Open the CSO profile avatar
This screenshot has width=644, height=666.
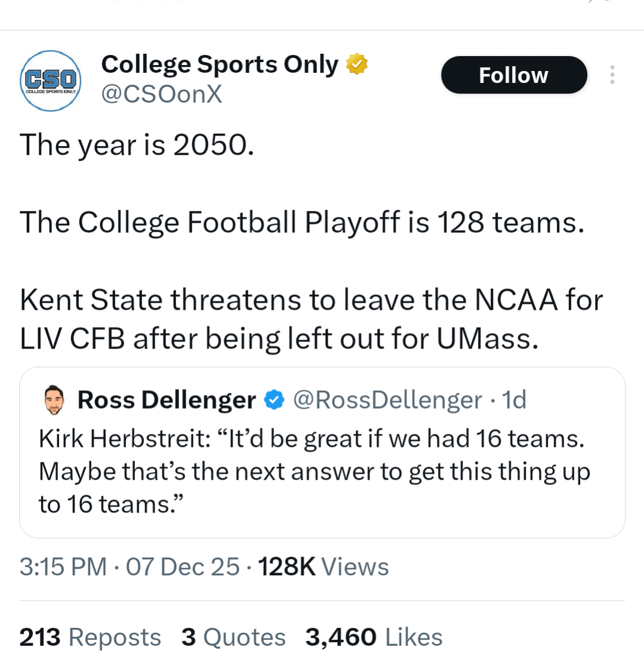[x=51, y=81]
